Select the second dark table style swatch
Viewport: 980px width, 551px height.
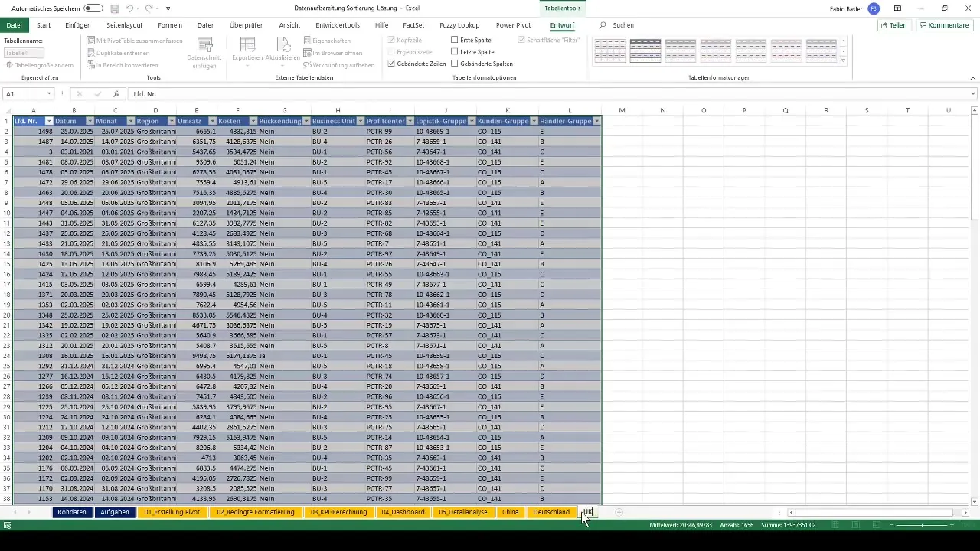(645, 51)
